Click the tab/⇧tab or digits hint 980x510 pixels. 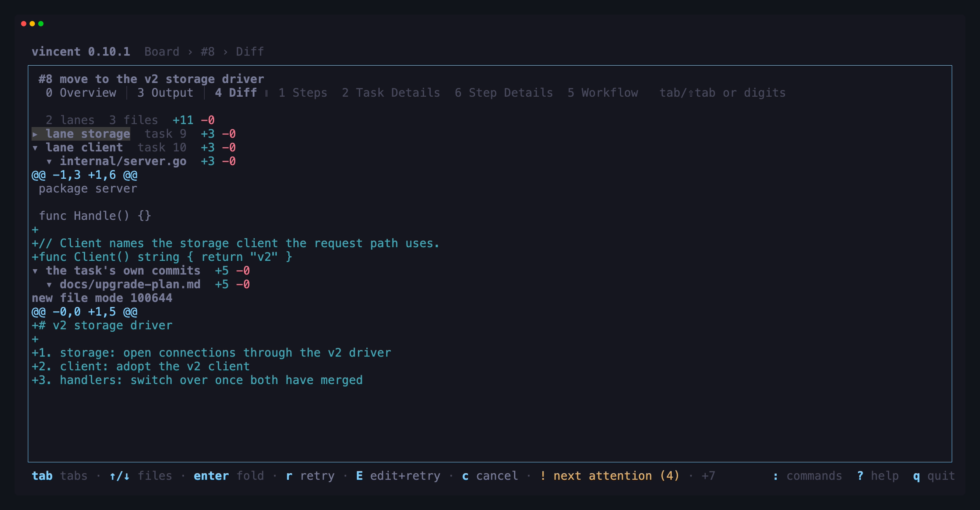pyautogui.click(x=722, y=93)
